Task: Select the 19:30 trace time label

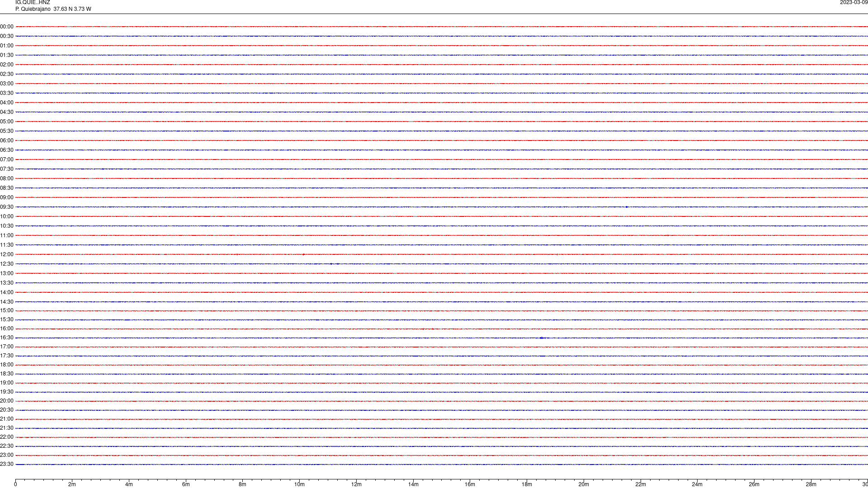Action: [7, 392]
